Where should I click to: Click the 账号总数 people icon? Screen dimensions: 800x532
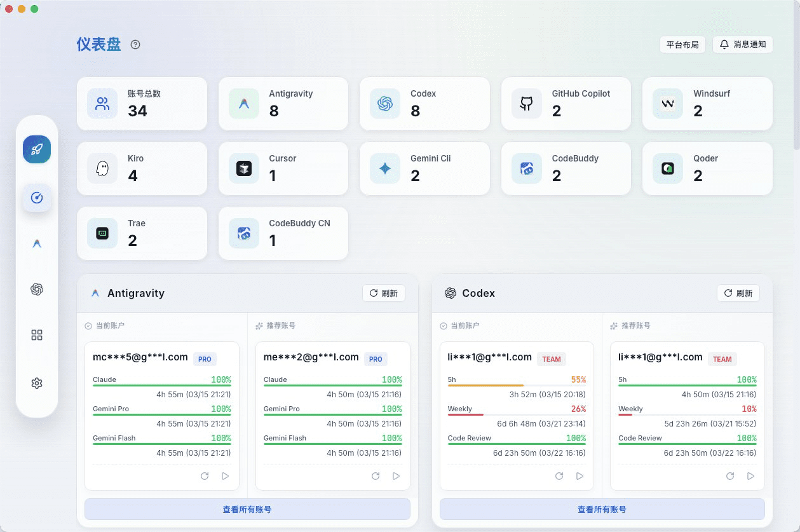102,104
